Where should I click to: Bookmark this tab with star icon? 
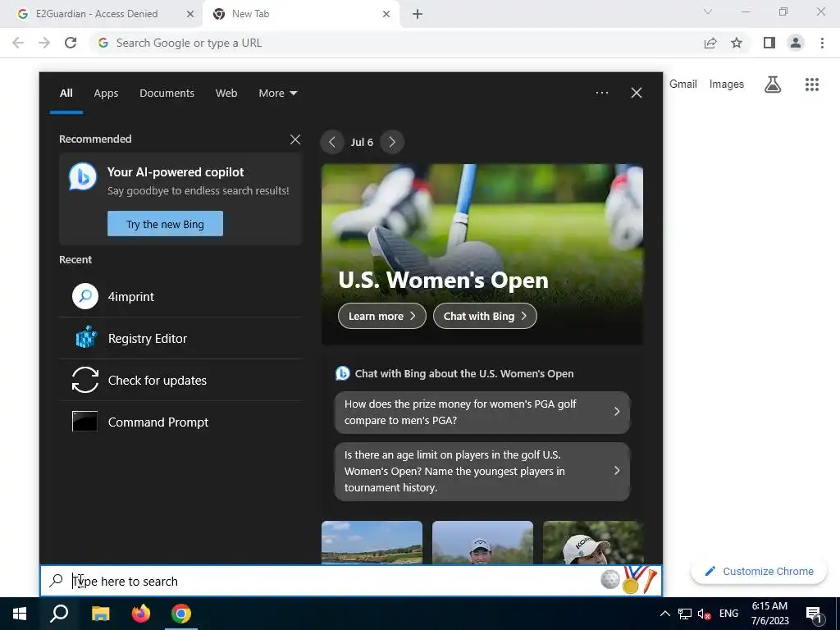point(737,43)
